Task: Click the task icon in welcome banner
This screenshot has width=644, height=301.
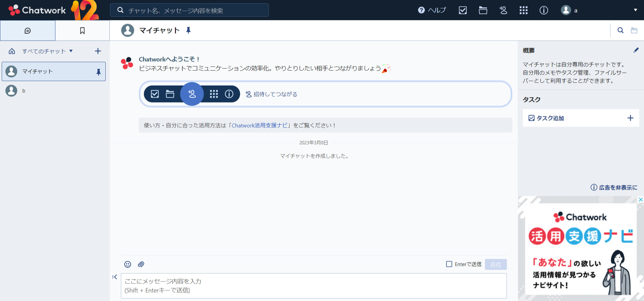Action: pyautogui.click(x=155, y=94)
